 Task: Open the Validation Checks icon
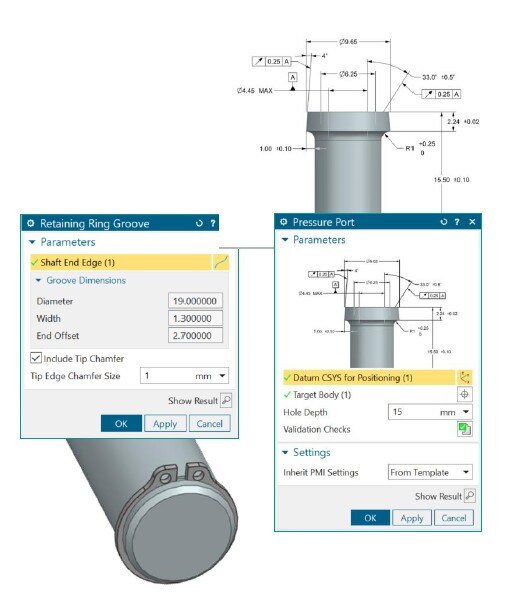(x=464, y=429)
